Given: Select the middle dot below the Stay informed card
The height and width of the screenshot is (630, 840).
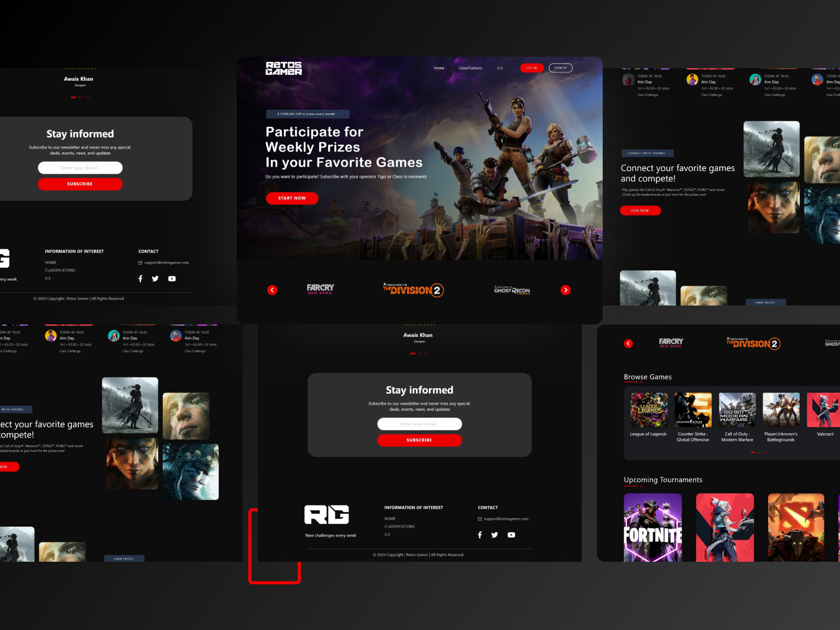Looking at the screenshot, I should 80,97.
